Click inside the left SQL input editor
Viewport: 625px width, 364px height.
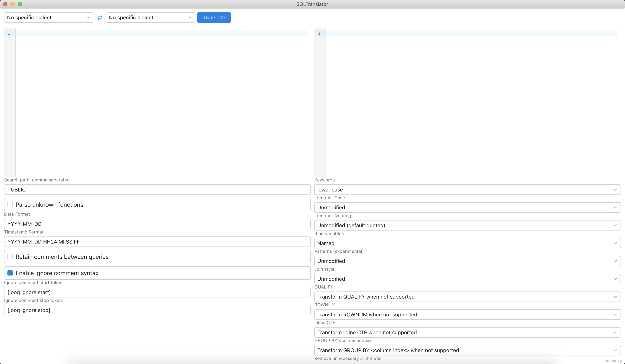tap(161, 103)
